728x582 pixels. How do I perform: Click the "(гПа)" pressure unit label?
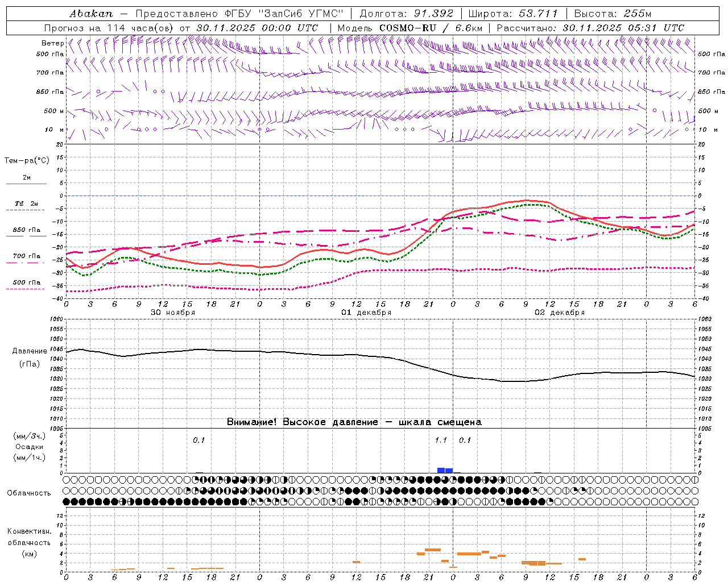pos(30,364)
